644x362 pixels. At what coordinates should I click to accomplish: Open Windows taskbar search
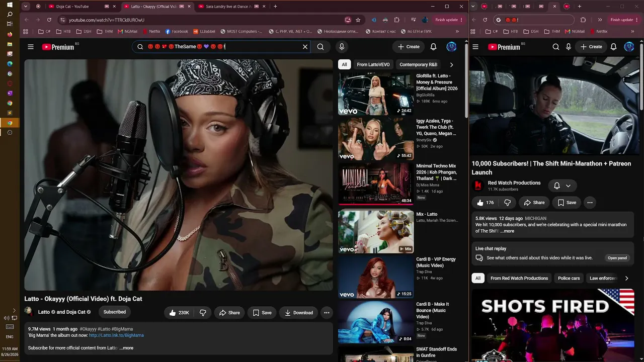[x=10, y=14]
